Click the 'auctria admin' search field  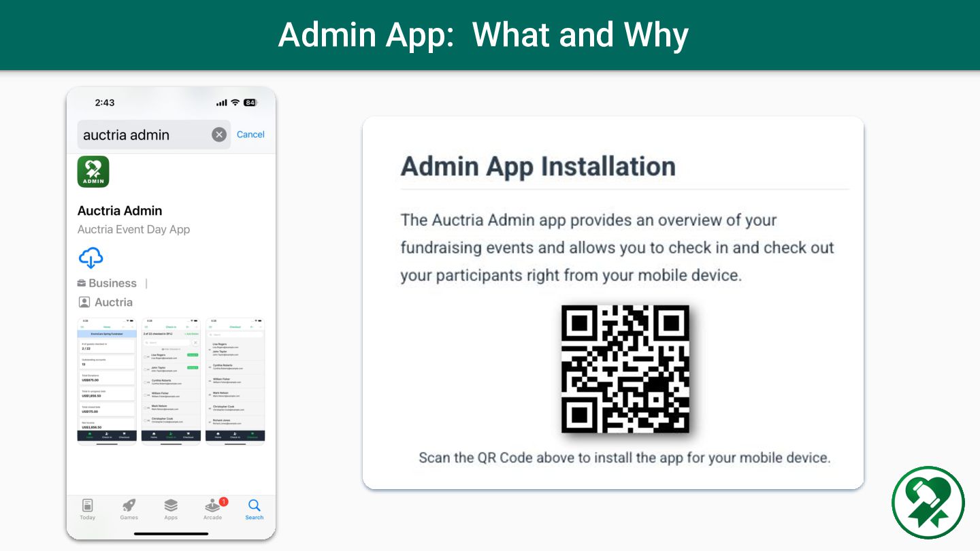[154, 135]
